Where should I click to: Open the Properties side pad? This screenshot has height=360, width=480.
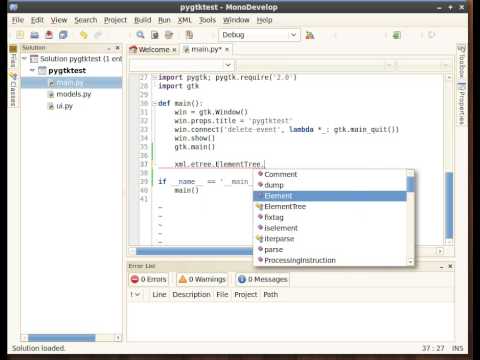(461, 104)
